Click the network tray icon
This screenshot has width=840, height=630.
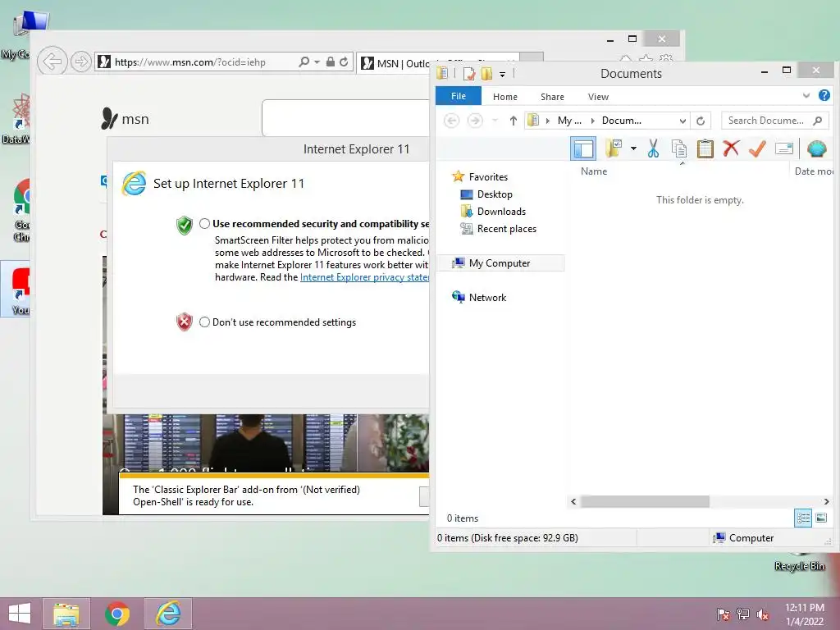pos(743,614)
